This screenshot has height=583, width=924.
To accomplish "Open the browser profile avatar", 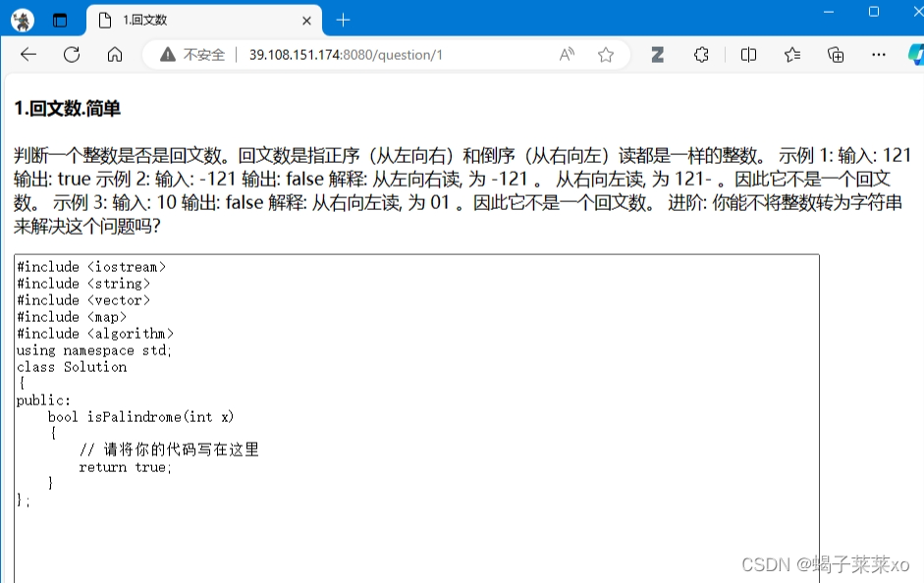I will click(22, 19).
